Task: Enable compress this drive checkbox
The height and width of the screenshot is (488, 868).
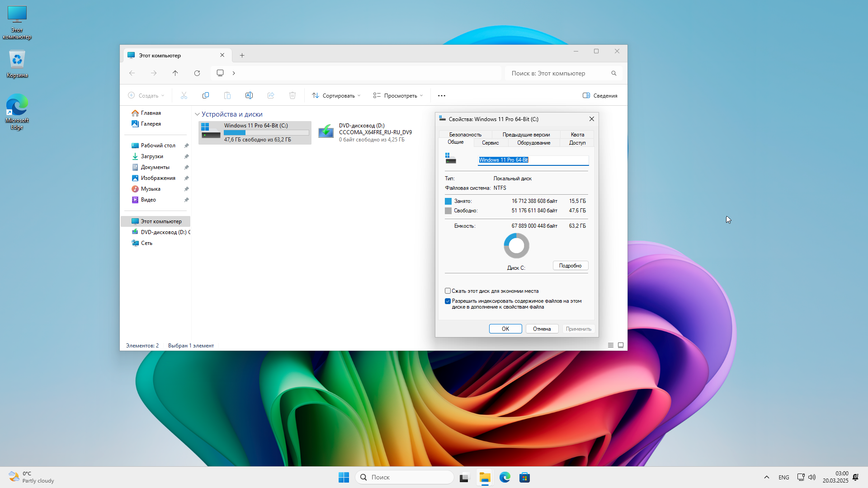Action: pyautogui.click(x=448, y=291)
